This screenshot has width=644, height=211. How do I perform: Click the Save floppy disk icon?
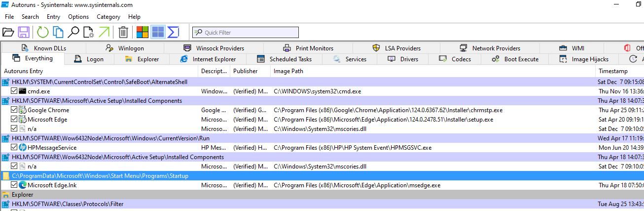pyautogui.click(x=23, y=32)
